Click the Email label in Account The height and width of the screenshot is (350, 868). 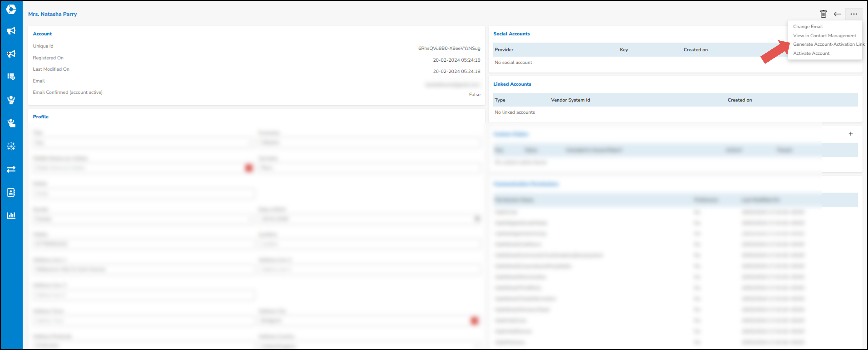pos(38,81)
